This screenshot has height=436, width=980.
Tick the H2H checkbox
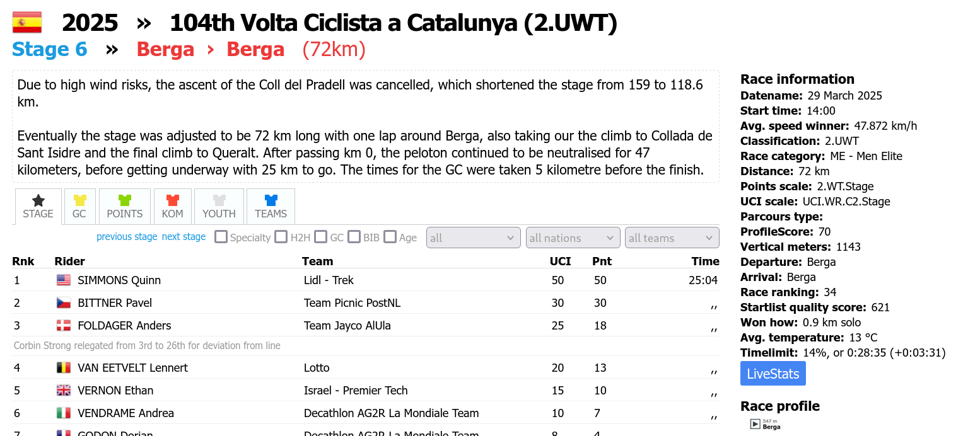pos(281,237)
